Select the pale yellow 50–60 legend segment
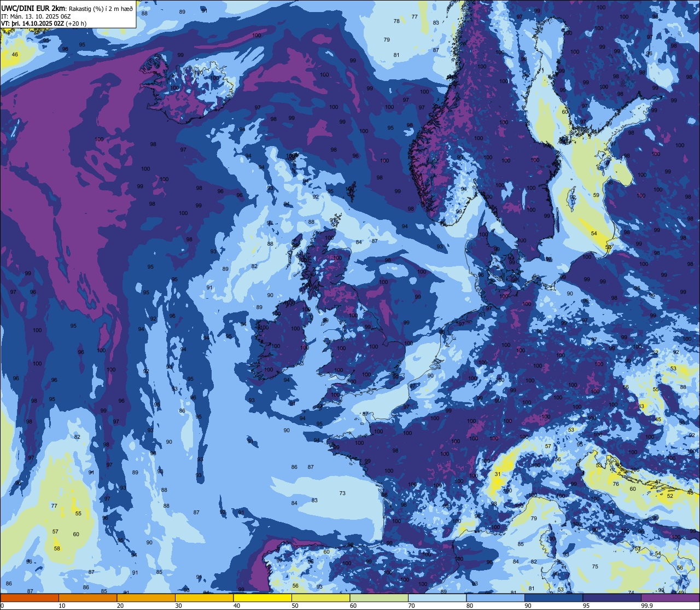Screen dimensions: 700x610 320,597
